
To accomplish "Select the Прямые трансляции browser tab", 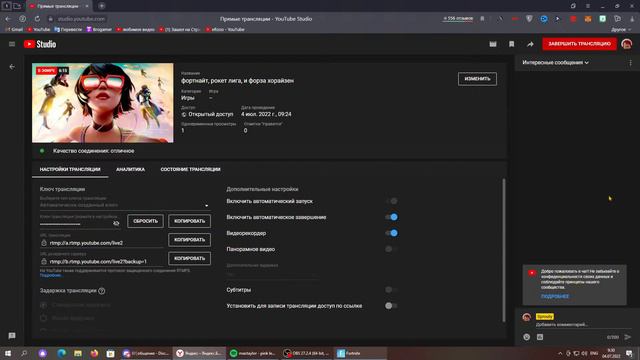I will click(x=59, y=6).
